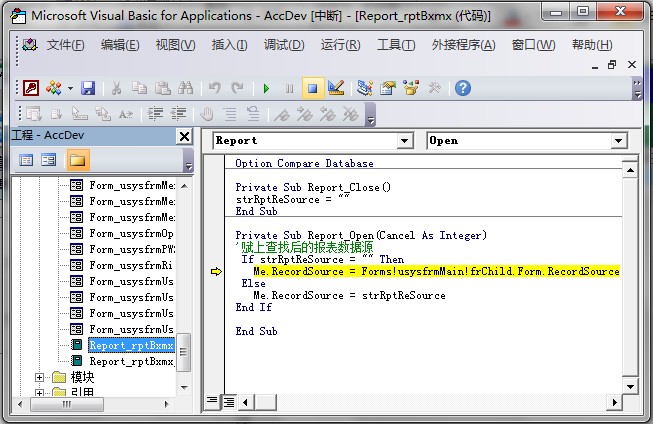Click the Cut scissors icon
The image size is (653, 424).
pos(117,88)
